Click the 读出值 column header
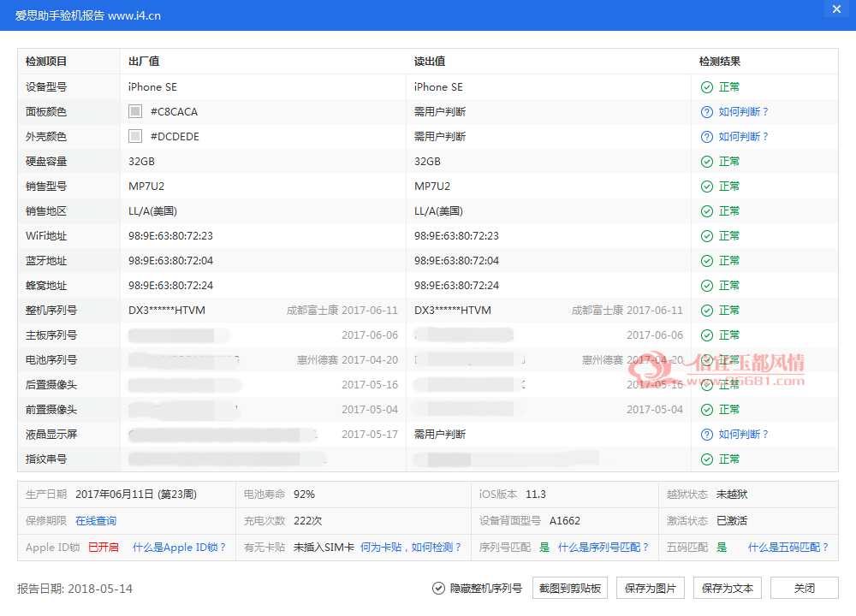The image size is (856, 616). (430, 62)
